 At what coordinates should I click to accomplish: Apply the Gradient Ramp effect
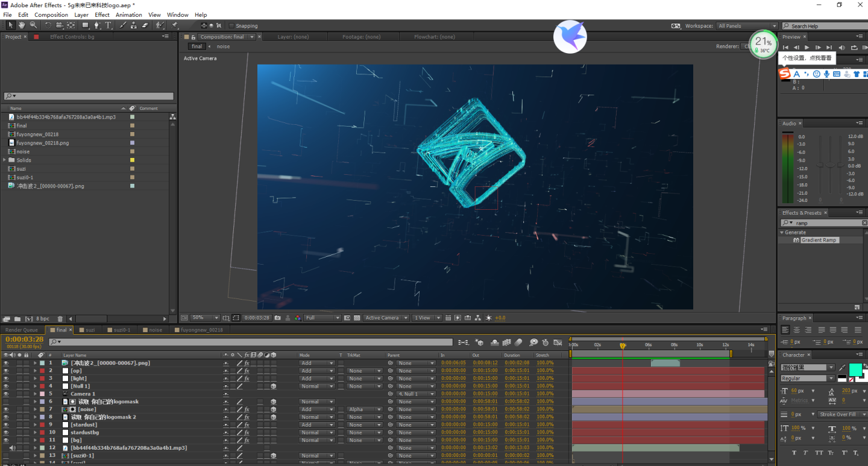tap(818, 240)
